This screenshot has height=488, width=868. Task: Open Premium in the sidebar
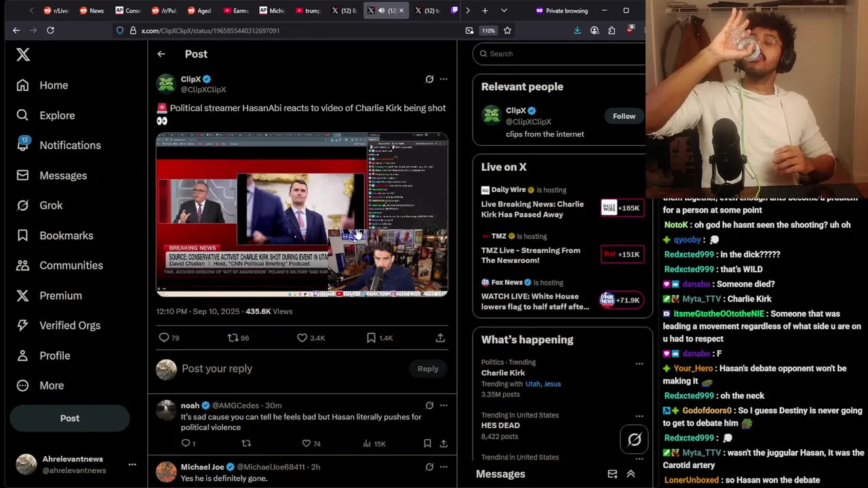[x=49, y=296]
